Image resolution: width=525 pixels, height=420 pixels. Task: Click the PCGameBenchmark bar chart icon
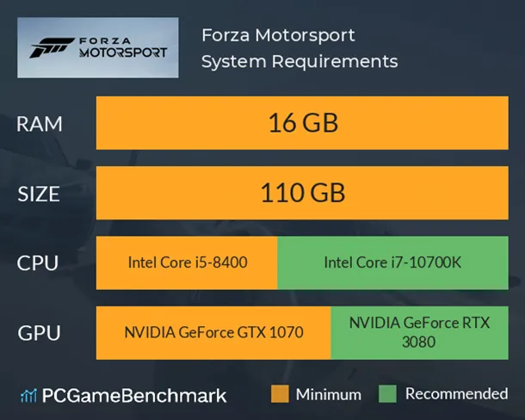(28, 396)
